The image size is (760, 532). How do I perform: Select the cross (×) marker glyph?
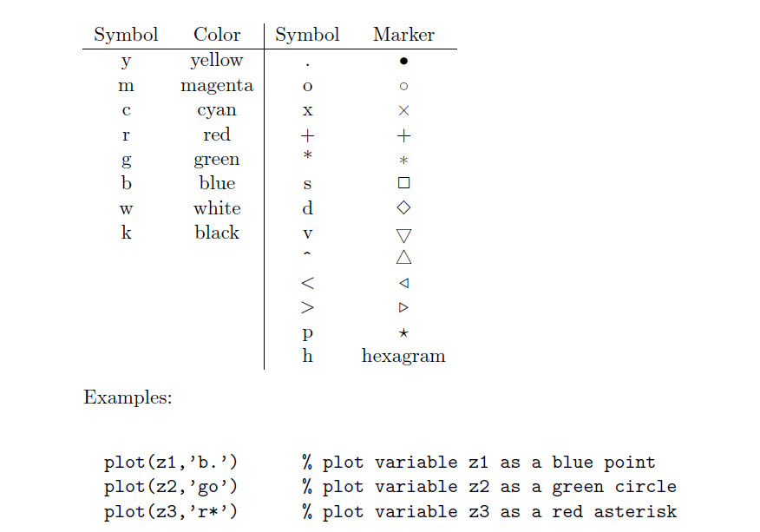click(403, 111)
